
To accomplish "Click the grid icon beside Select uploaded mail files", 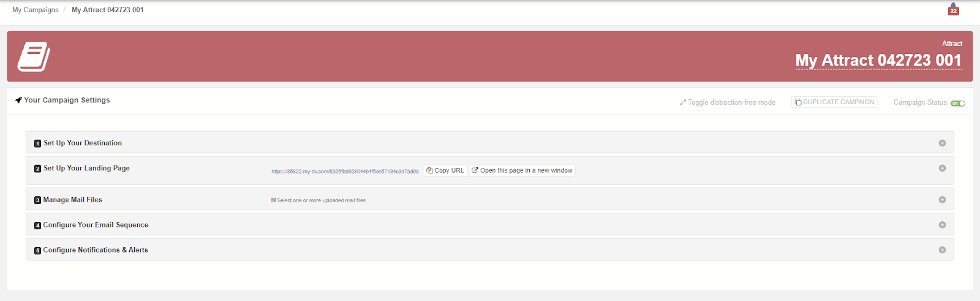I will pyautogui.click(x=274, y=200).
